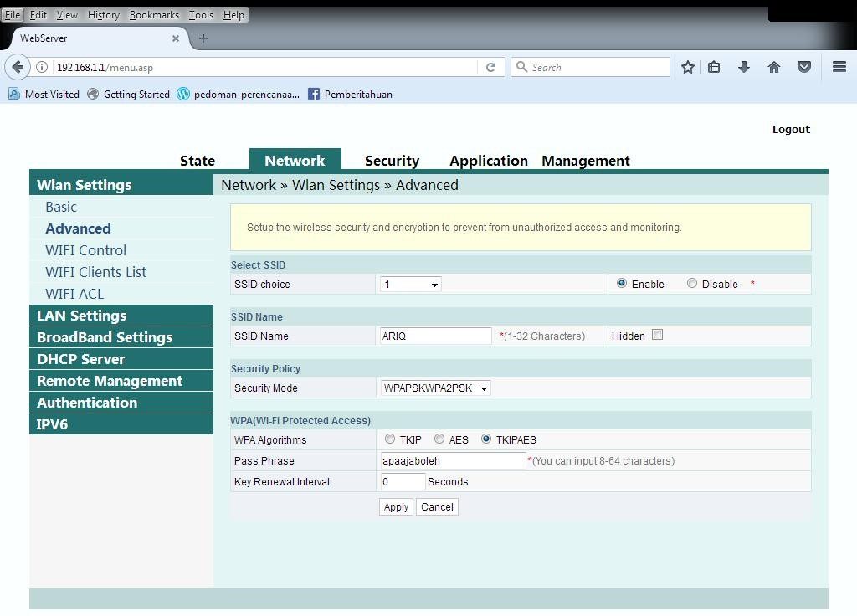Open the Bookmarks menu in the menu bar
This screenshot has height=616, width=857.
point(154,15)
